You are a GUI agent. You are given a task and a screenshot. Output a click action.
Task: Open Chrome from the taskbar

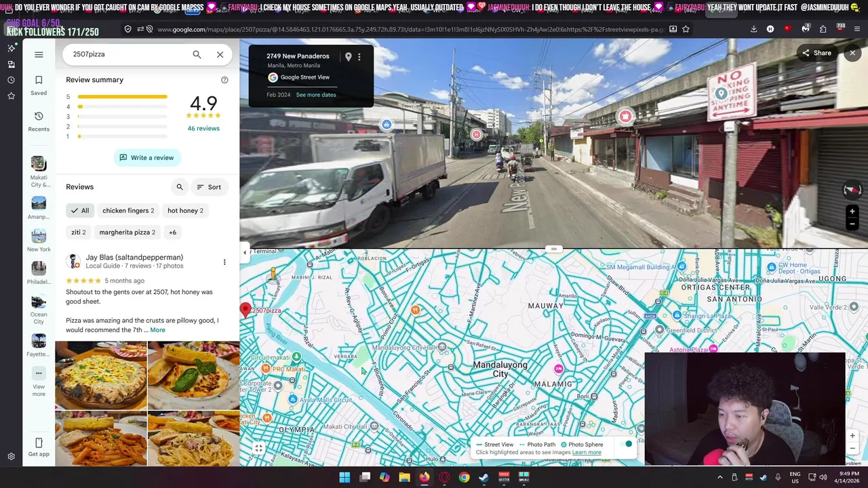coord(464,477)
